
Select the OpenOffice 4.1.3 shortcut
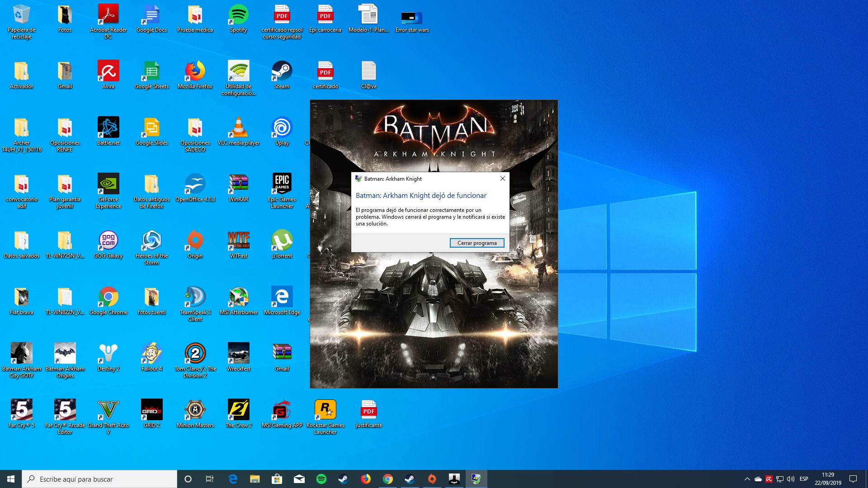pos(195,188)
